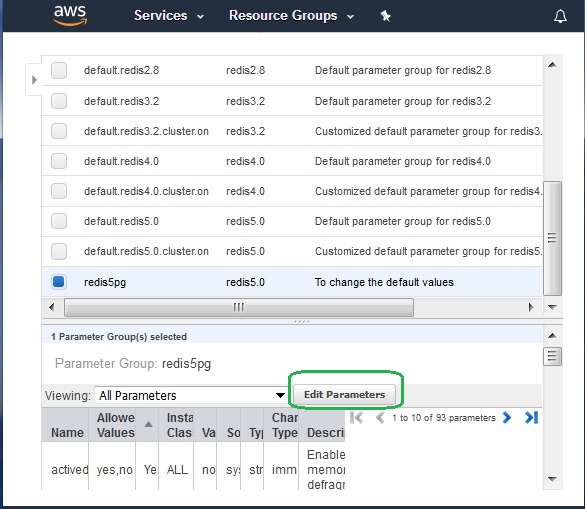Jump to first page of parameters
Viewport: 587px width, 509px height.
click(356, 417)
